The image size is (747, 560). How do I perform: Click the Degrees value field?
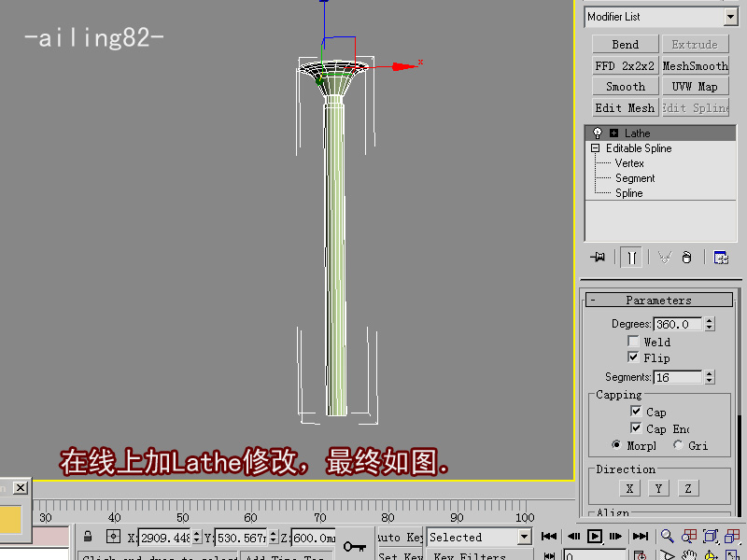coord(678,324)
